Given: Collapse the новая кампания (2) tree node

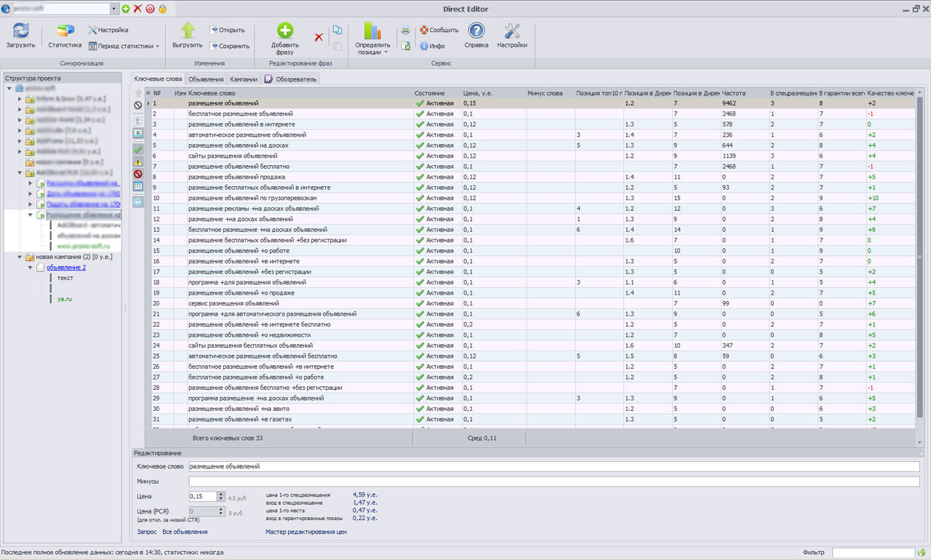Looking at the screenshot, I should 20,257.
